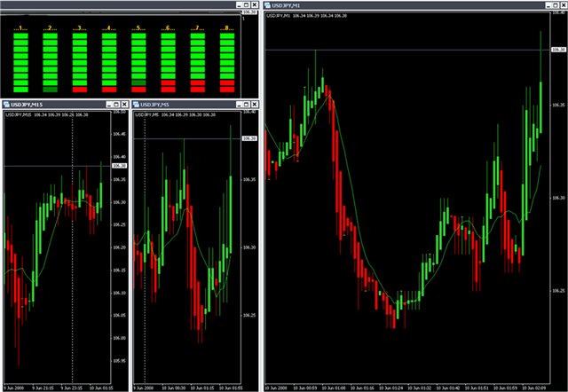Select the USDJPY,M1 window title bar
The height and width of the screenshot is (392, 568).
tap(399, 4)
